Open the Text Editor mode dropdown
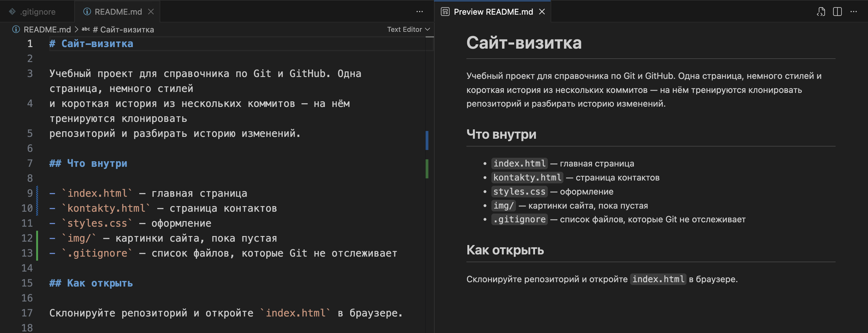This screenshot has width=868, height=333. 408,30
